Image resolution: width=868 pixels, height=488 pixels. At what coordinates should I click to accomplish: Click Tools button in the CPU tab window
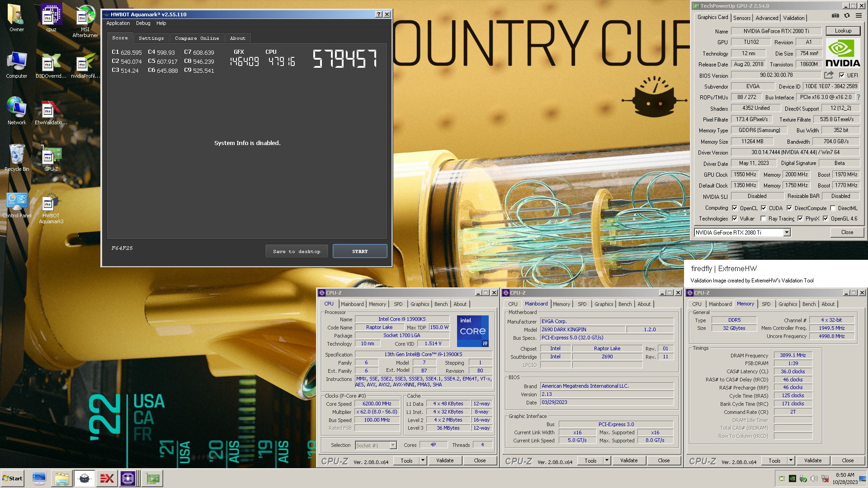coord(406,460)
